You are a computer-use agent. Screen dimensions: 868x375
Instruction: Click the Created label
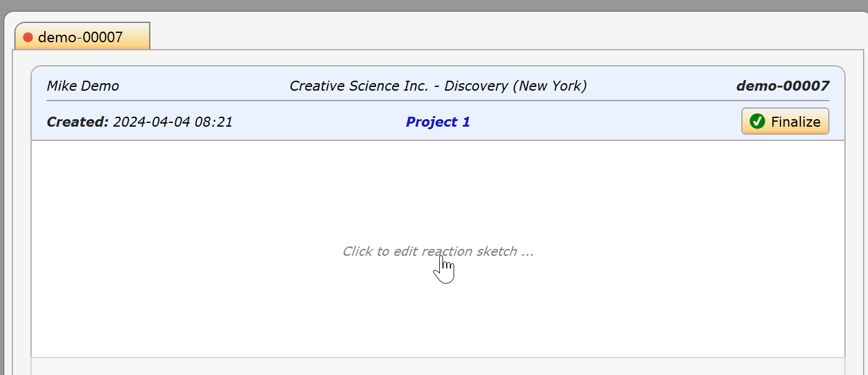coord(78,122)
